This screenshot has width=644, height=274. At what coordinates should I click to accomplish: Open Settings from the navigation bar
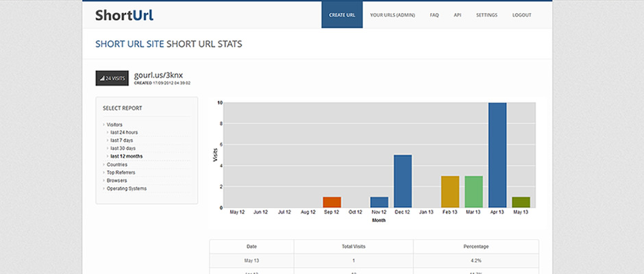click(486, 14)
